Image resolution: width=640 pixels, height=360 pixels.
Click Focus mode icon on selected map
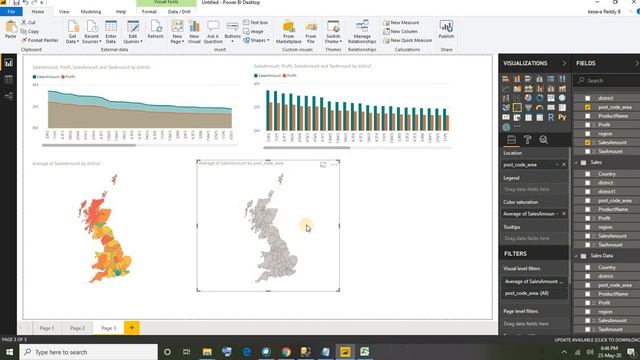[323, 164]
